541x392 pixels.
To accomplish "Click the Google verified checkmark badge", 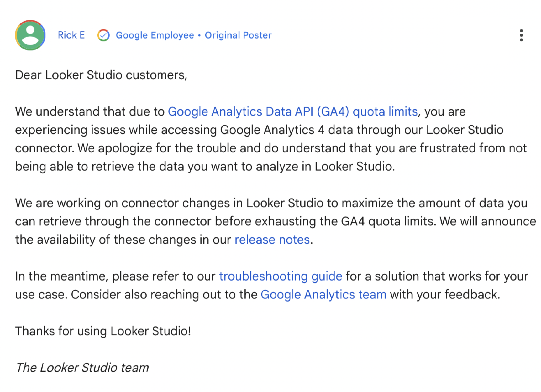I will pyautogui.click(x=103, y=35).
